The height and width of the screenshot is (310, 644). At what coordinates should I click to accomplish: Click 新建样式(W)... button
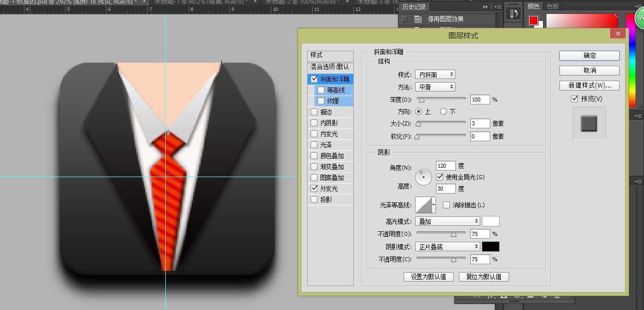tap(589, 86)
